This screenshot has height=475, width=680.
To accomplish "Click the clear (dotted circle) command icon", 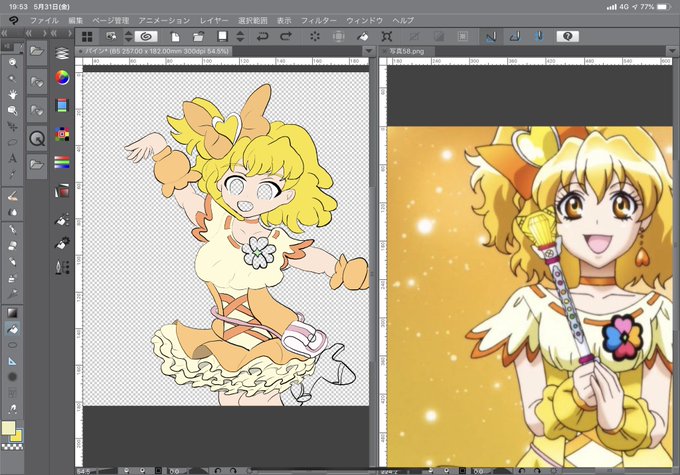I will pos(315,36).
